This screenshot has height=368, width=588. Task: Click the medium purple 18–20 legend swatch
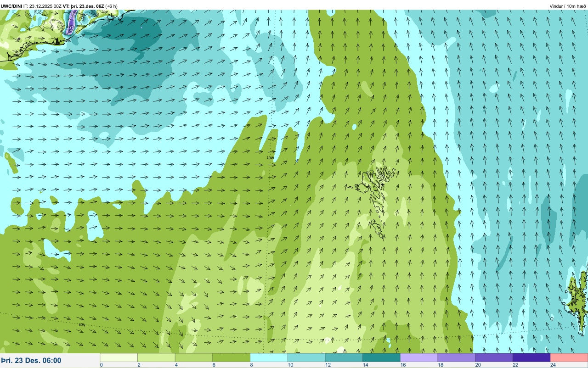(456, 357)
